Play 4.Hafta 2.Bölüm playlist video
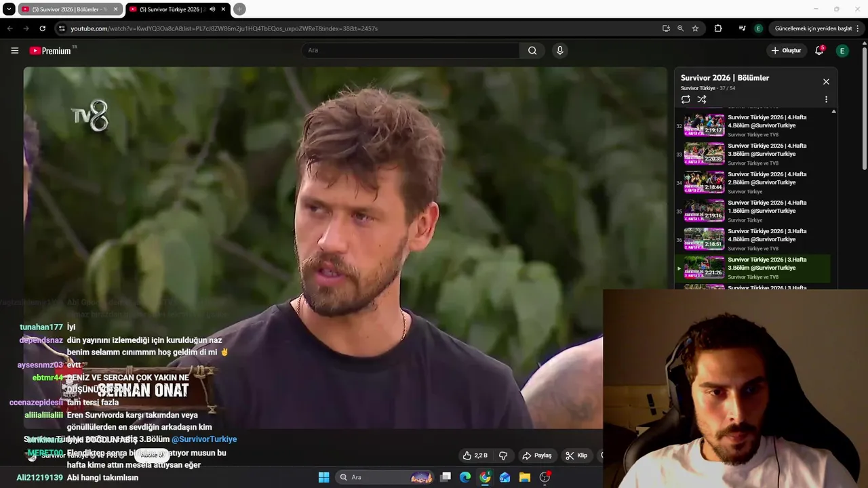 [753, 182]
